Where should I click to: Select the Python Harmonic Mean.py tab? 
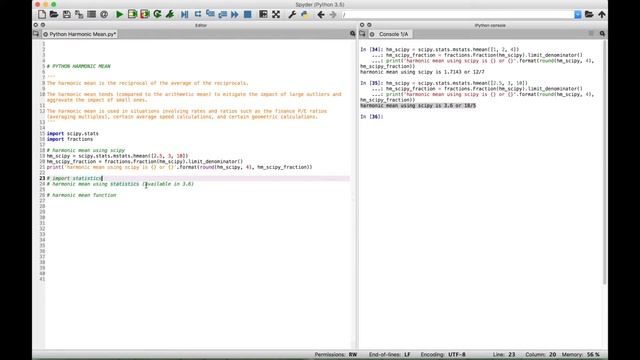click(82, 34)
